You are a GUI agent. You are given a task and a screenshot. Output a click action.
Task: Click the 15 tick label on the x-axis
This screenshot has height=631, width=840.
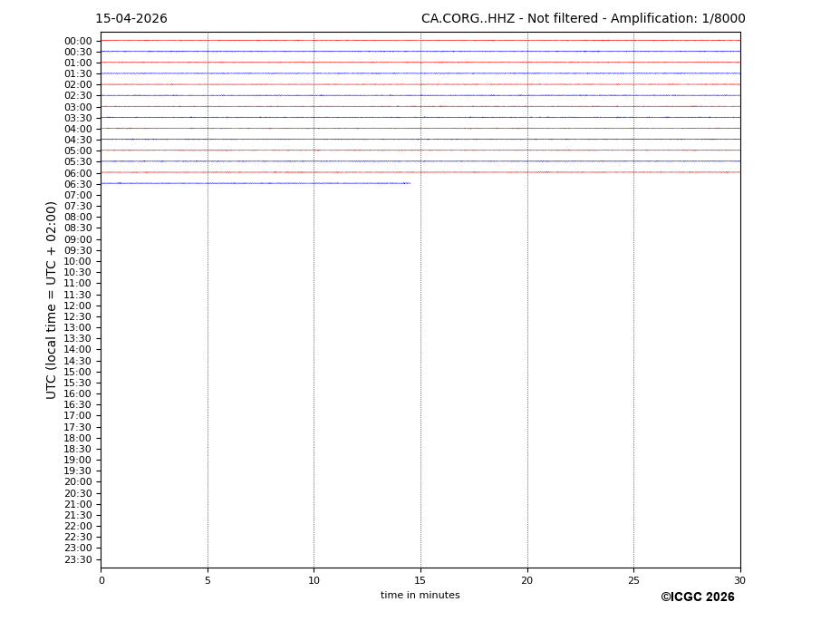coord(420,580)
